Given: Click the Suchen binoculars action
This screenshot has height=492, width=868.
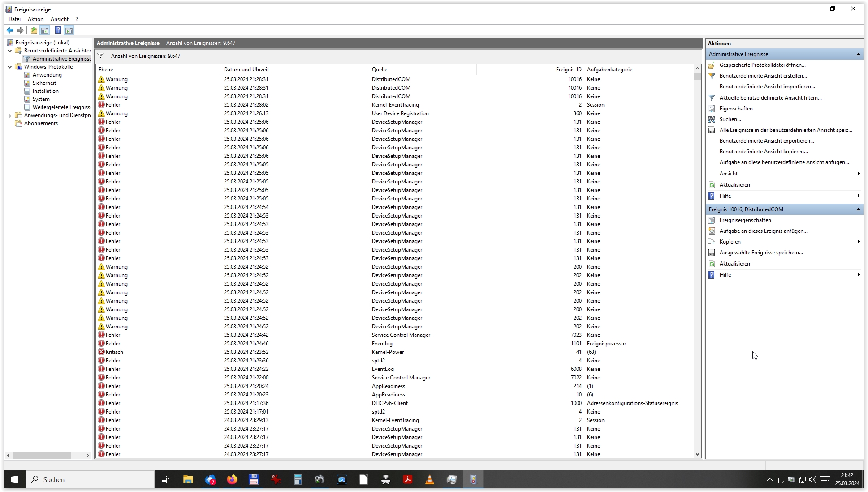Looking at the screenshot, I should coord(730,119).
